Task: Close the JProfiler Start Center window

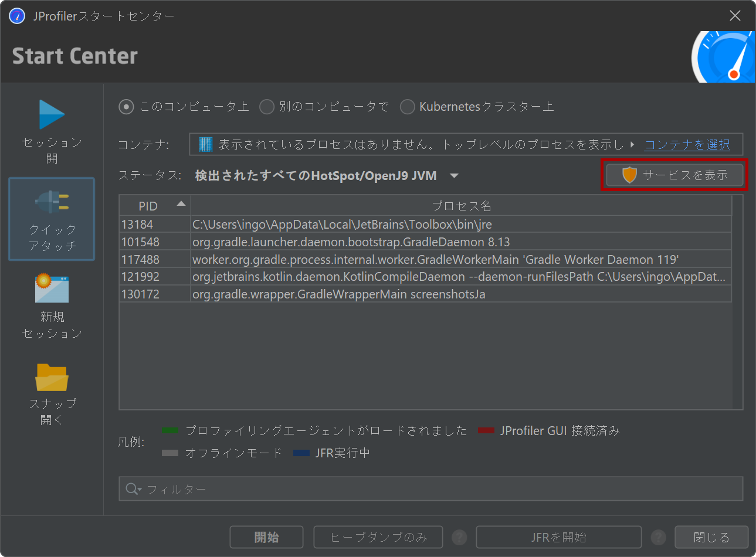Action: (x=735, y=16)
